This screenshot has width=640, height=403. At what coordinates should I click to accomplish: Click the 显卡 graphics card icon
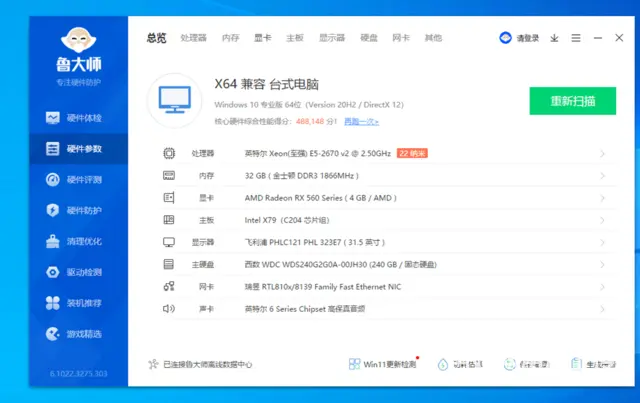pyautogui.click(x=169, y=198)
